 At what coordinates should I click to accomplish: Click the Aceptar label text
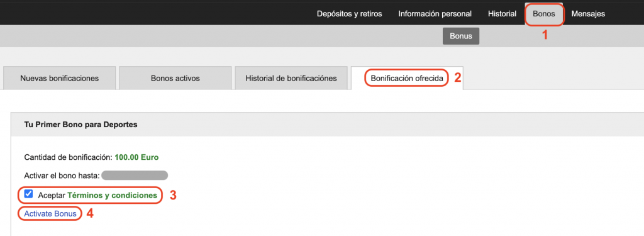click(52, 195)
